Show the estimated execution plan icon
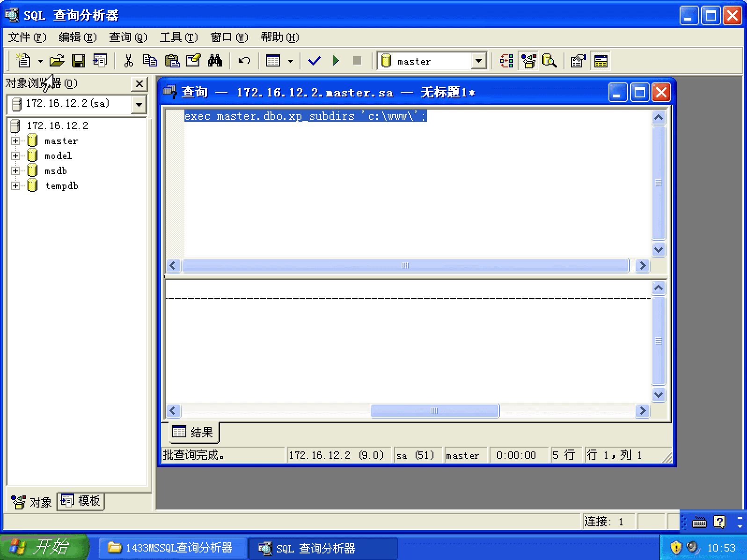Viewport: 747px width, 560px height. (x=506, y=61)
